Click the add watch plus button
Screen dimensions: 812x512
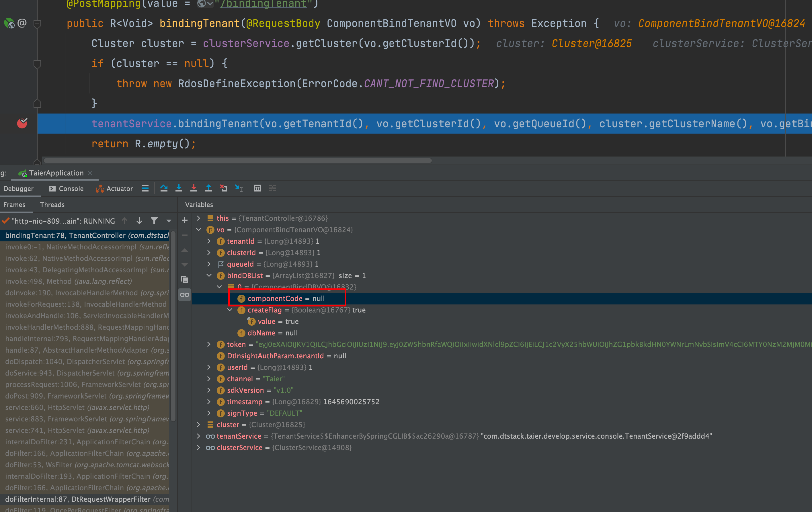pyautogui.click(x=184, y=220)
